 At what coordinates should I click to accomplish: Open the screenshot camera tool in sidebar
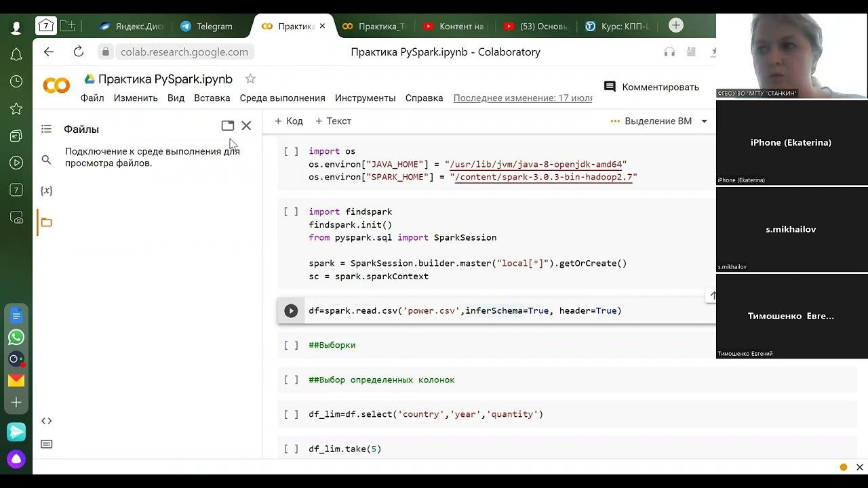[x=16, y=218]
